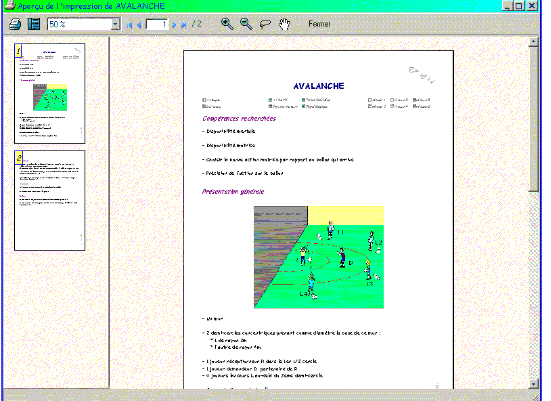The width and height of the screenshot is (551, 401).
Task: Click the vertical scrollbar down arrow
Action: point(533,384)
